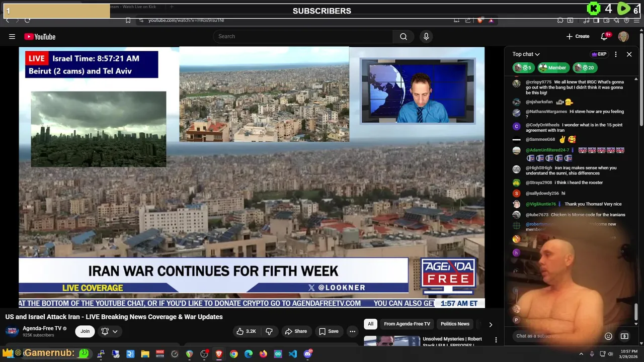Open Google Chrome from the taskbar
The width and height of the screenshot is (644, 362).
coord(233,354)
